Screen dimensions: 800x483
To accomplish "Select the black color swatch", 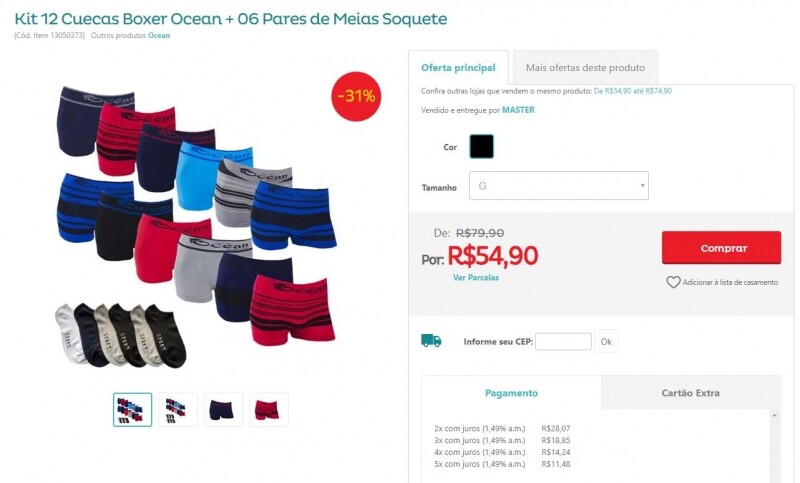I will [481, 147].
